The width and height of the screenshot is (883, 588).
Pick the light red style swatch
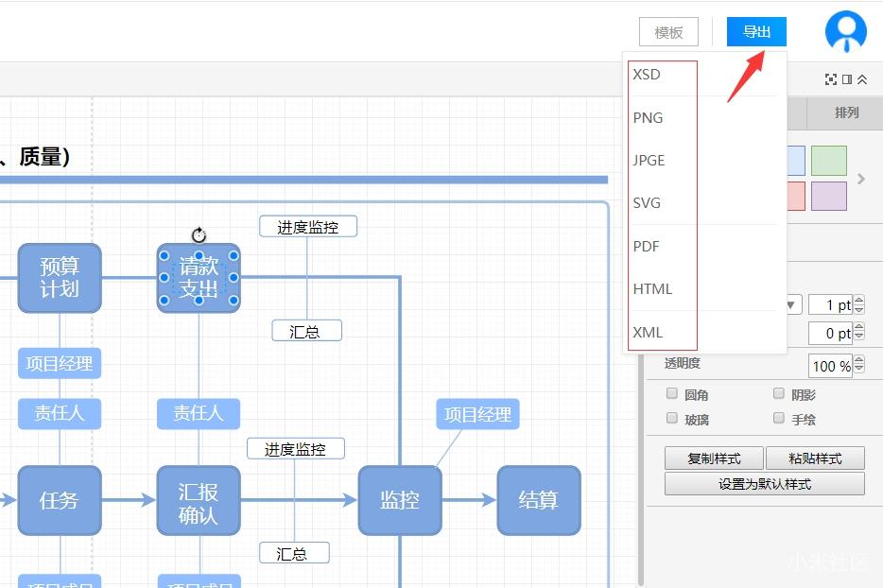pyautogui.click(x=796, y=196)
